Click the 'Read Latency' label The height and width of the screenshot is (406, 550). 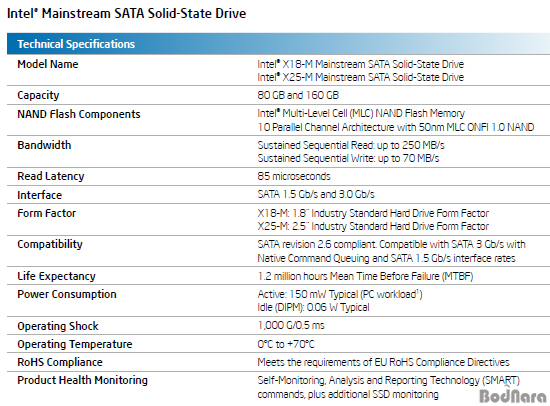point(51,176)
